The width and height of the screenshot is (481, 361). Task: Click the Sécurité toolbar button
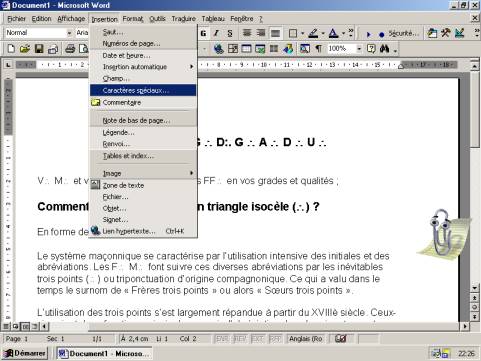coord(399,33)
